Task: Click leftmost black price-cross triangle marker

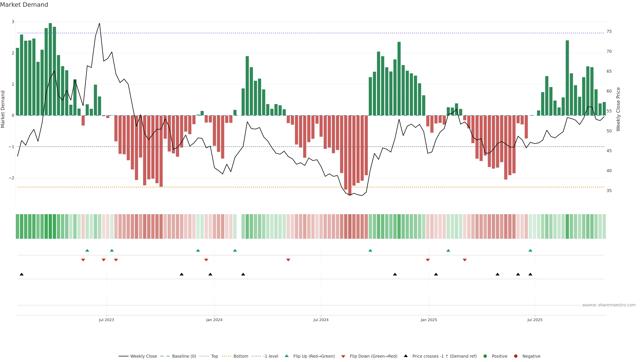Action: click(x=21, y=274)
